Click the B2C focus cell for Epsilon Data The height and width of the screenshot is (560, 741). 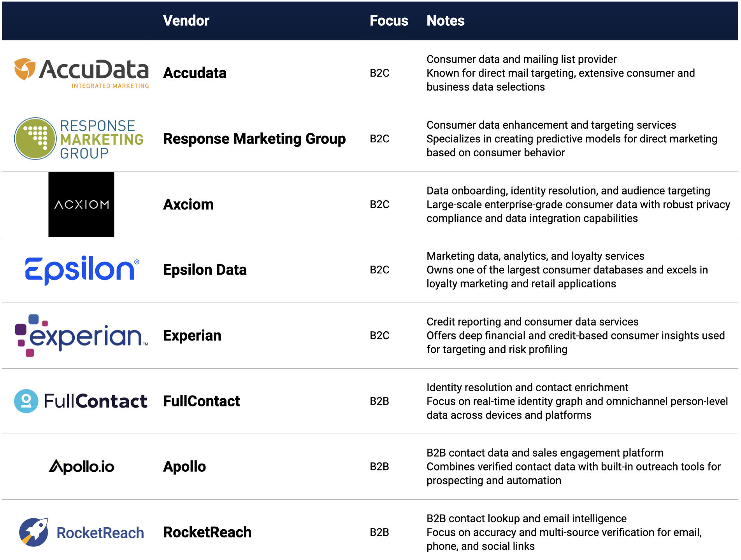(379, 270)
